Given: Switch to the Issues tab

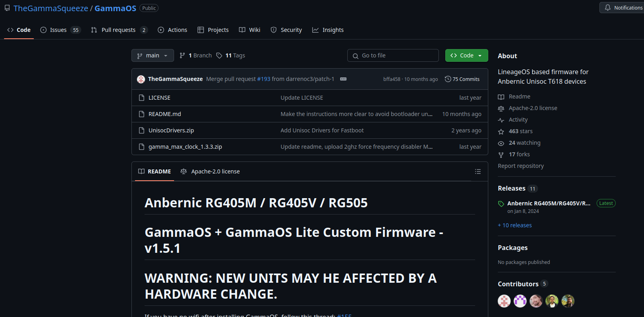Looking at the screenshot, I should tap(61, 30).
